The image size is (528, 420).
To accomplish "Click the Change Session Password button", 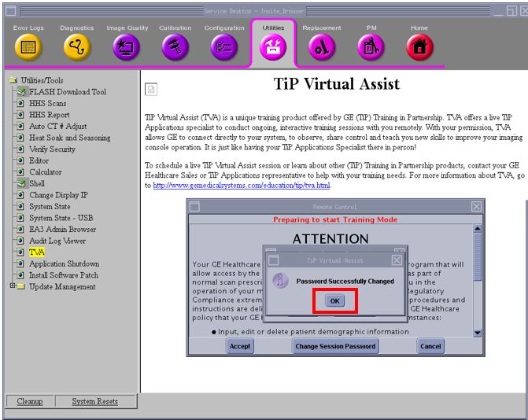I will click(x=335, y=346).
